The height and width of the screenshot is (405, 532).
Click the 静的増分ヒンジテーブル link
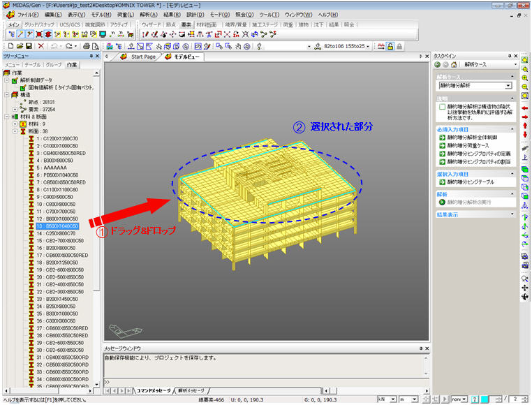(471, 182)
